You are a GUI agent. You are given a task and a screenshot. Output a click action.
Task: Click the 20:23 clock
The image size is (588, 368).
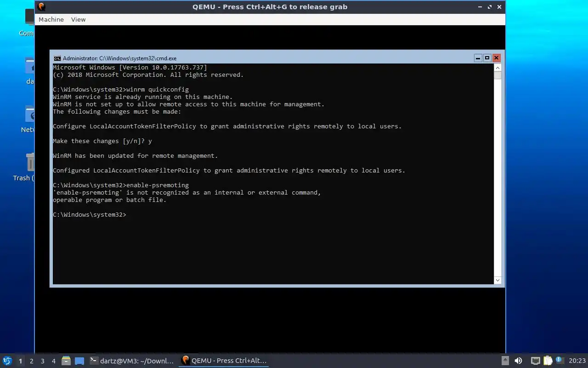pos(577,361)
